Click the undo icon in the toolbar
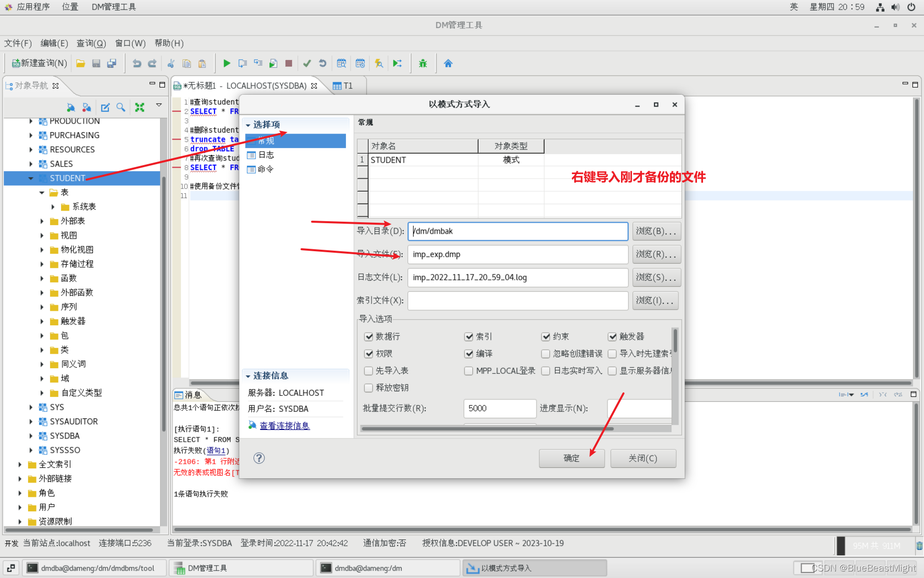924x578 pixels. 136,63
